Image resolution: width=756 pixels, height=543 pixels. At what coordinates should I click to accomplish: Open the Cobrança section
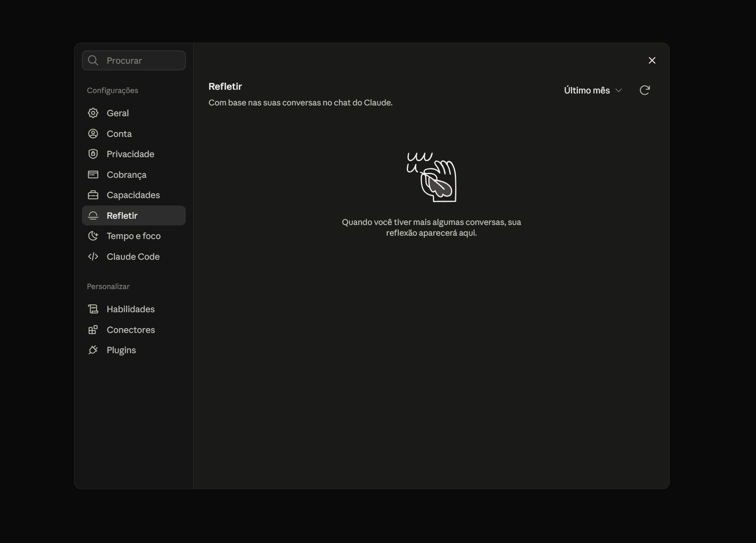(x=134, y=175)
